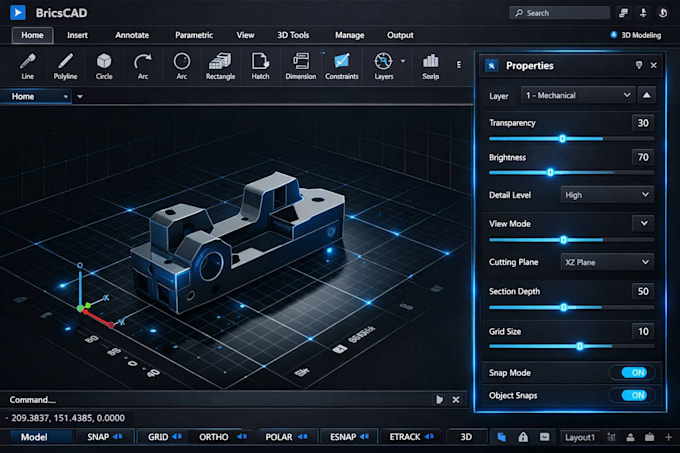Image resolution: width=680 pixels, height=453 pixels.
Task: Open the Layers tool dropdown arrow
Action: point(403,61)
